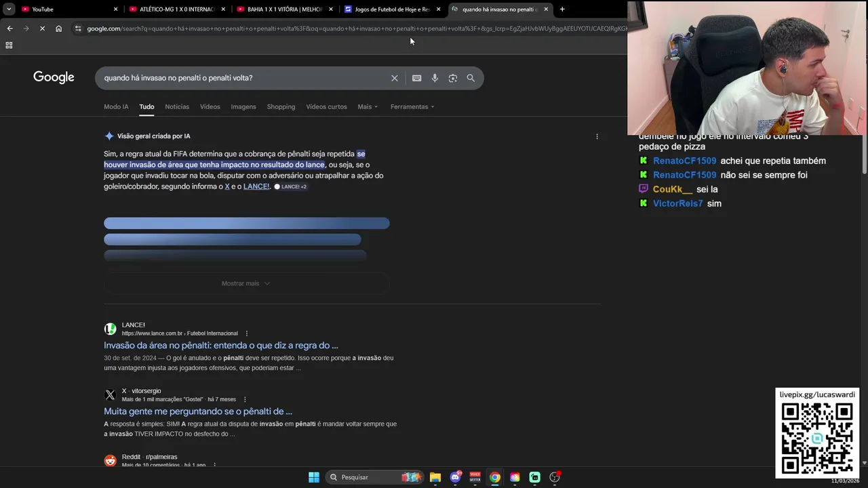Viewport: 868px width, 488px height.
Task: Select the Modo IA search tab
Action: pos(116,106)
